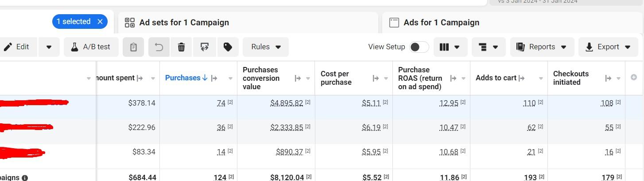Click the undo arrow icon

159,47
